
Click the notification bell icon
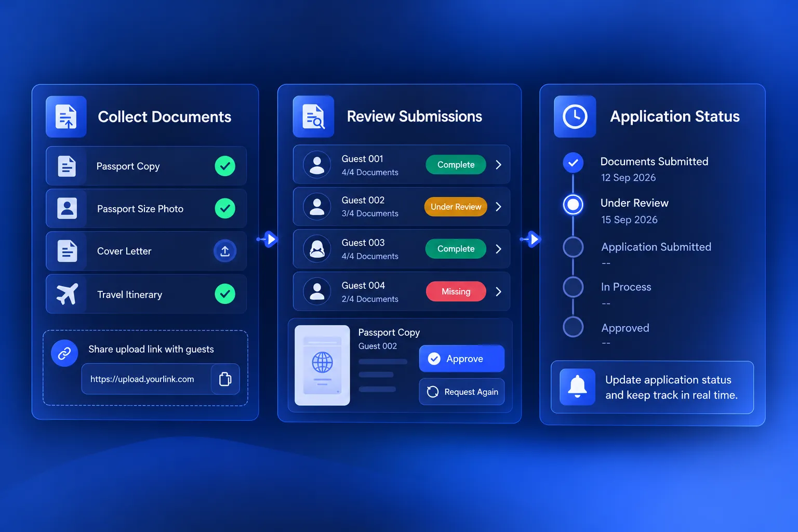[x=577, y=387]
